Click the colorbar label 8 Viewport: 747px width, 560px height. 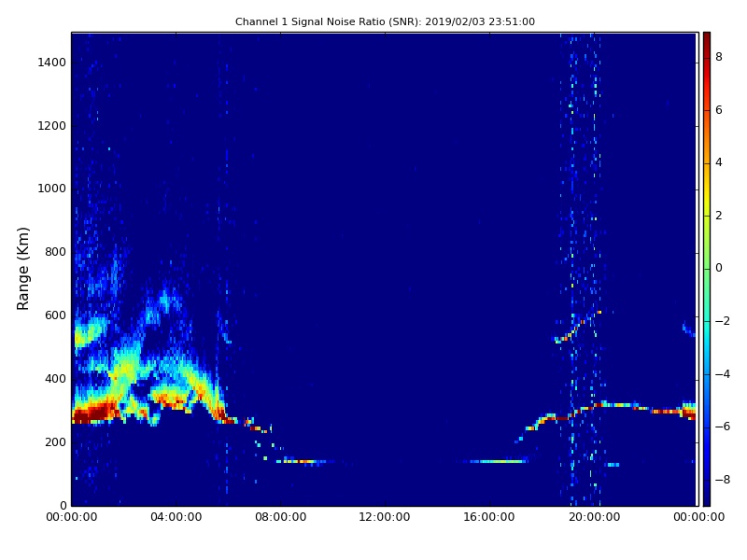coord(719,57)
